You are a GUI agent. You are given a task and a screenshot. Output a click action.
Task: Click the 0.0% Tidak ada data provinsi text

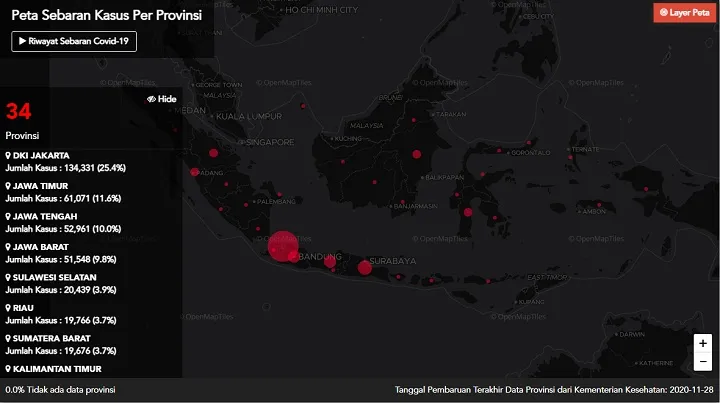tap(60, 390)
